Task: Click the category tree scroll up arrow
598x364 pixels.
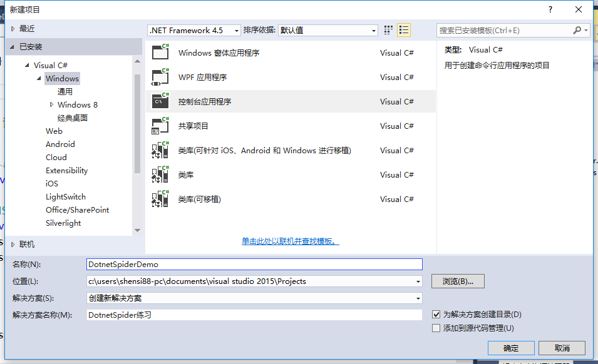Action: coord(137,61)
